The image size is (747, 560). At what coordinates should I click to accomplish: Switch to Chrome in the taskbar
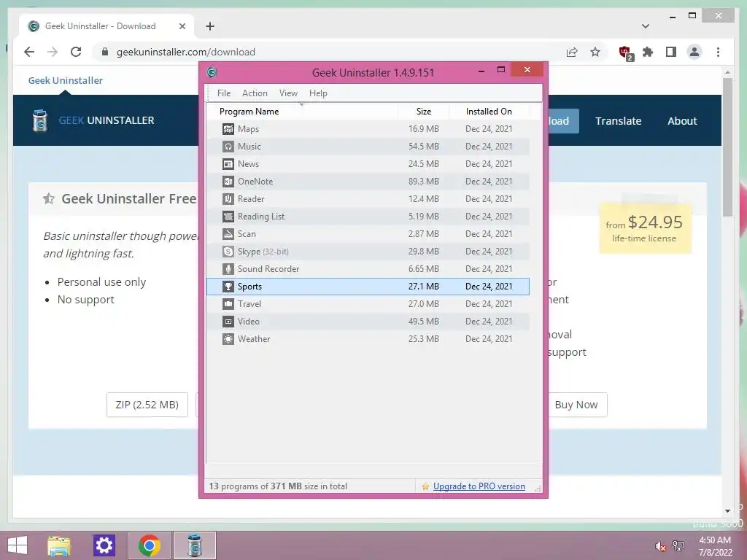149,545
